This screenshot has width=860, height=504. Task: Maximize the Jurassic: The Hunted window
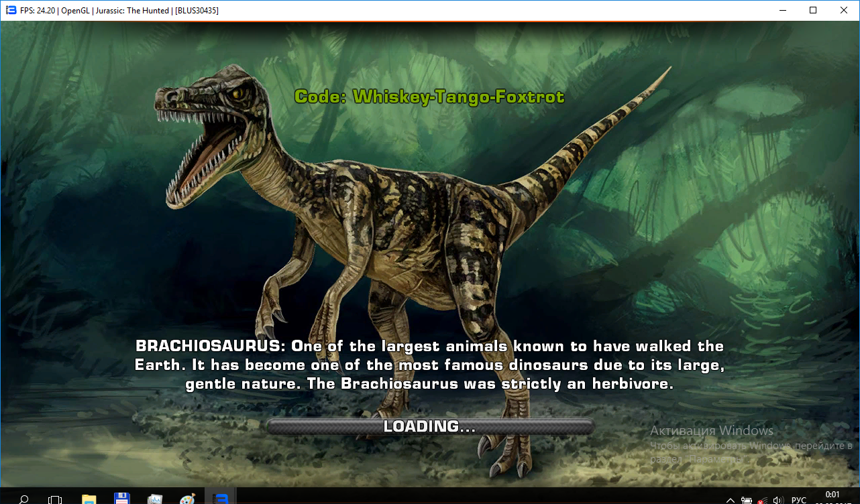coord(813,10)
